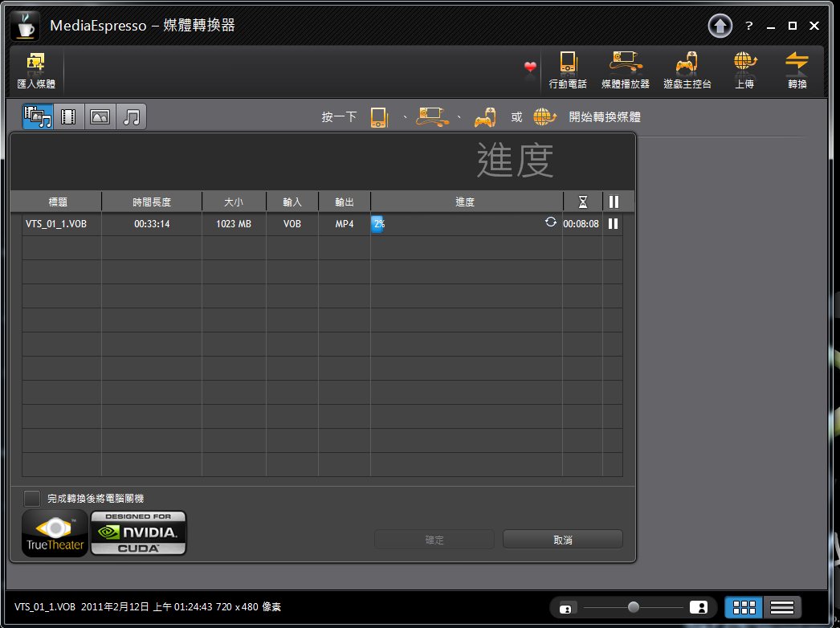Click the small thumbnail size icon
Image resolution: width=840 pixels, height=628 pixels.
click(565, 608)
